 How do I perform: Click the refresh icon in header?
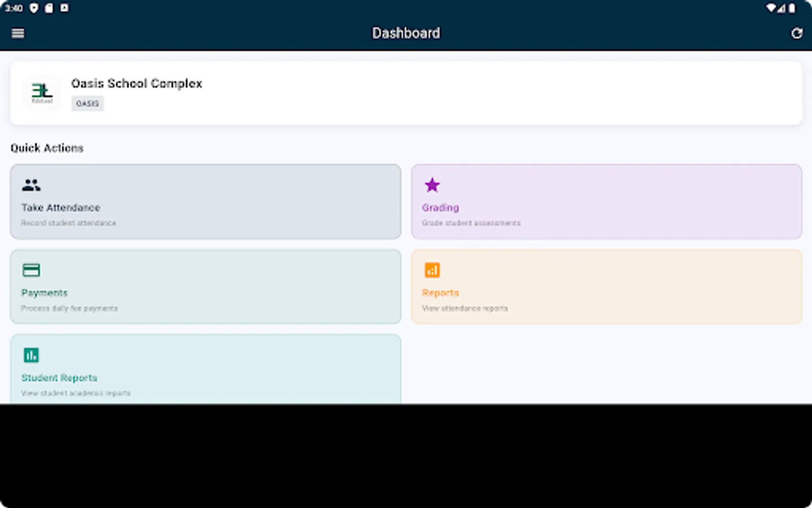pyautogui.click(x=796, y=33)
